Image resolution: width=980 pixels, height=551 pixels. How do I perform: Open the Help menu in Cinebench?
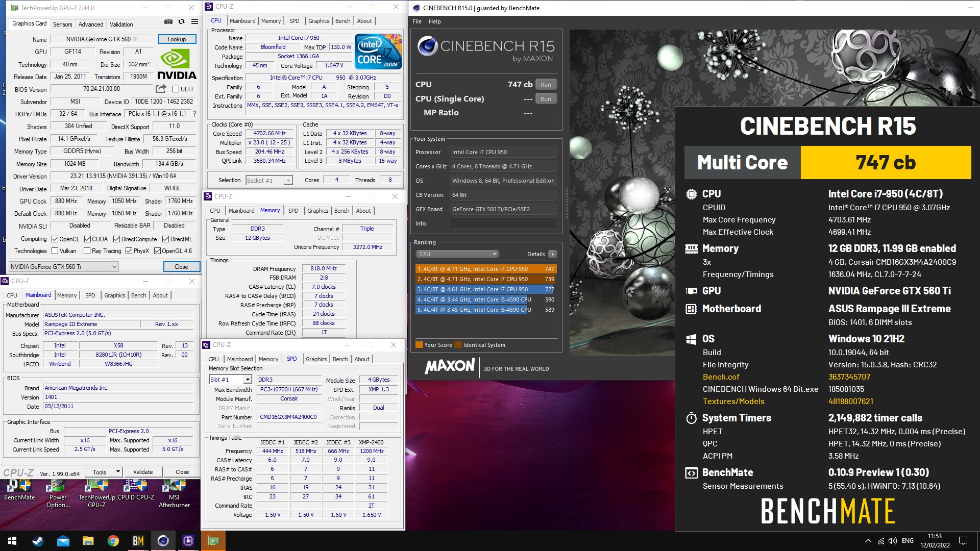(x=434, y=21)
